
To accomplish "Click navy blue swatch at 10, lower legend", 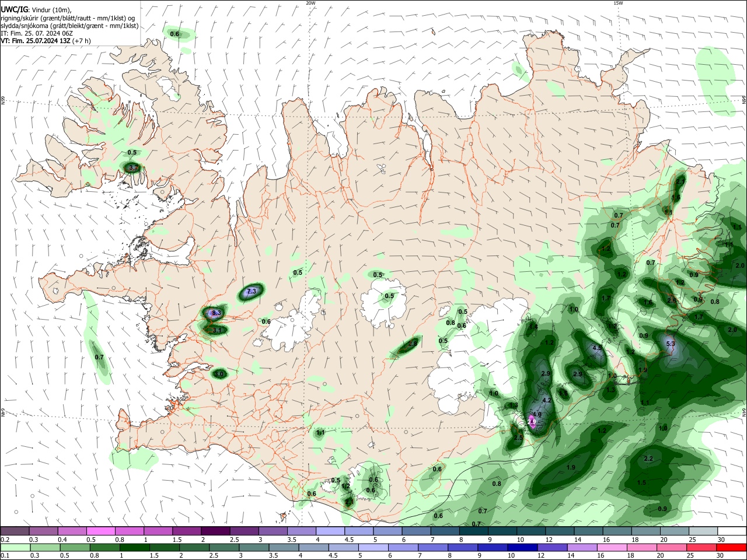I will (x=522, y=547).
